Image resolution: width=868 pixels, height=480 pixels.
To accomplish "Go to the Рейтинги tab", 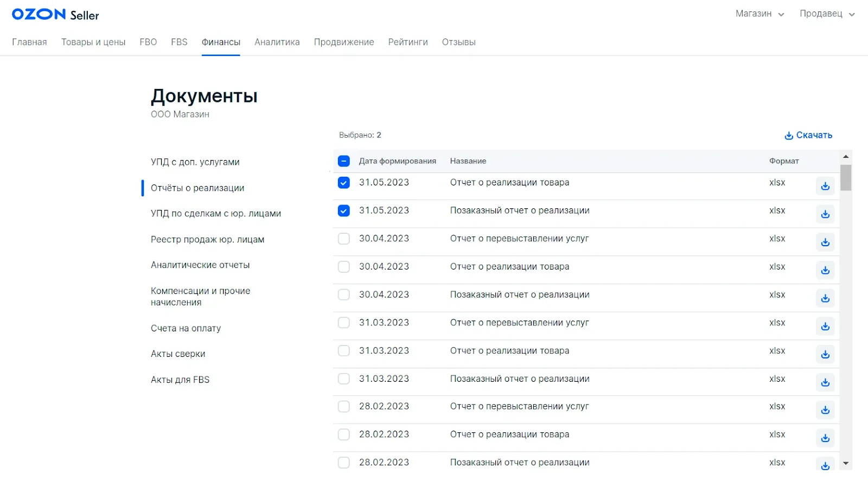I will tap(408, 42).
